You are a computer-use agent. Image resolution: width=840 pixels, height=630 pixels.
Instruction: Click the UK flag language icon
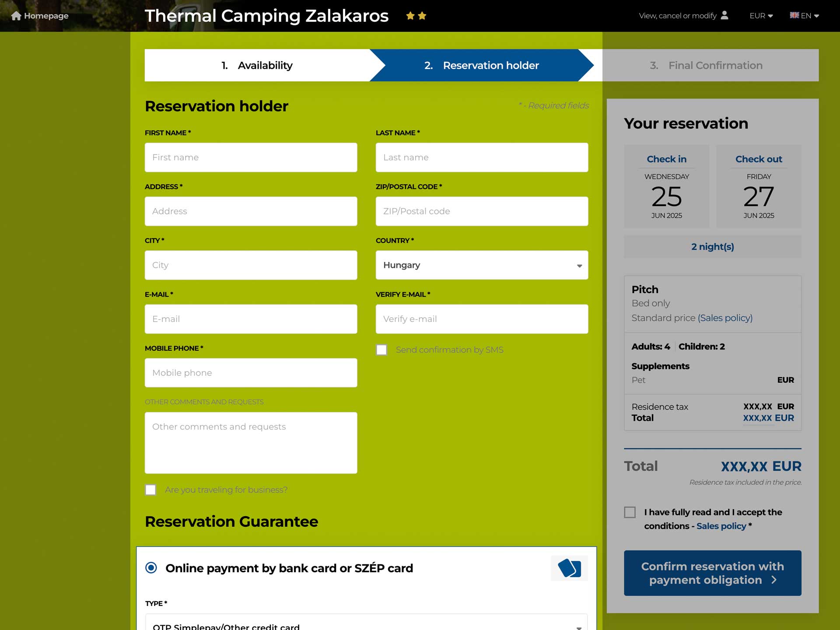(x=794, y=15)
